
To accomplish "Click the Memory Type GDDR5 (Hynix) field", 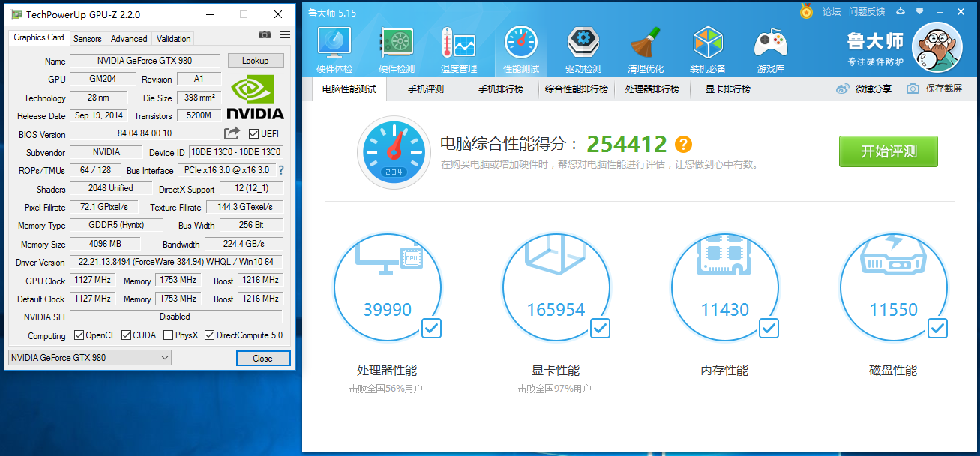I will coord(116,225).
